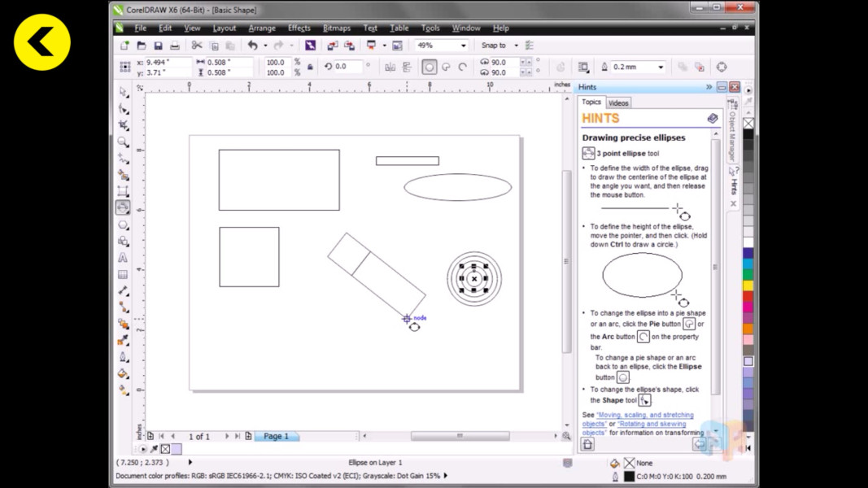
Task: Expand the status bar coordinates arrow
Action: pyautogui.click(x=190, y=462)
